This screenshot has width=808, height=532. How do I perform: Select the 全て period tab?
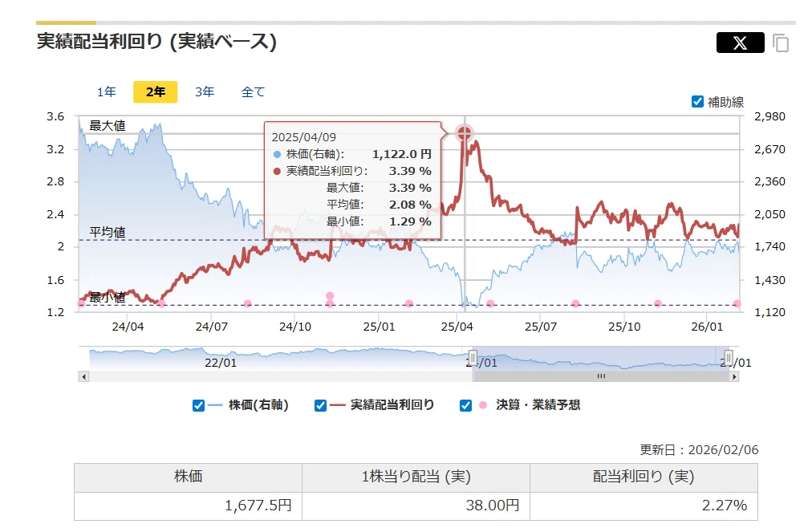point(253,91)
